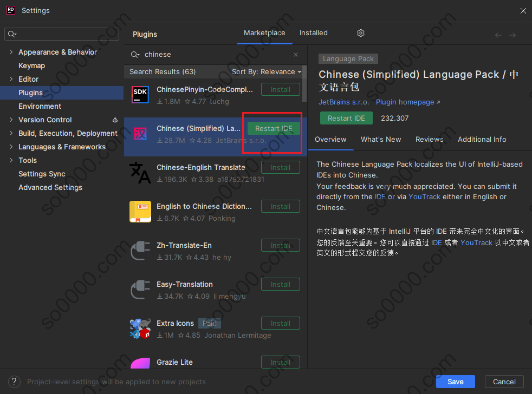Install the Easy-Translation plugin
532x394 pixels.
point(281,285)
